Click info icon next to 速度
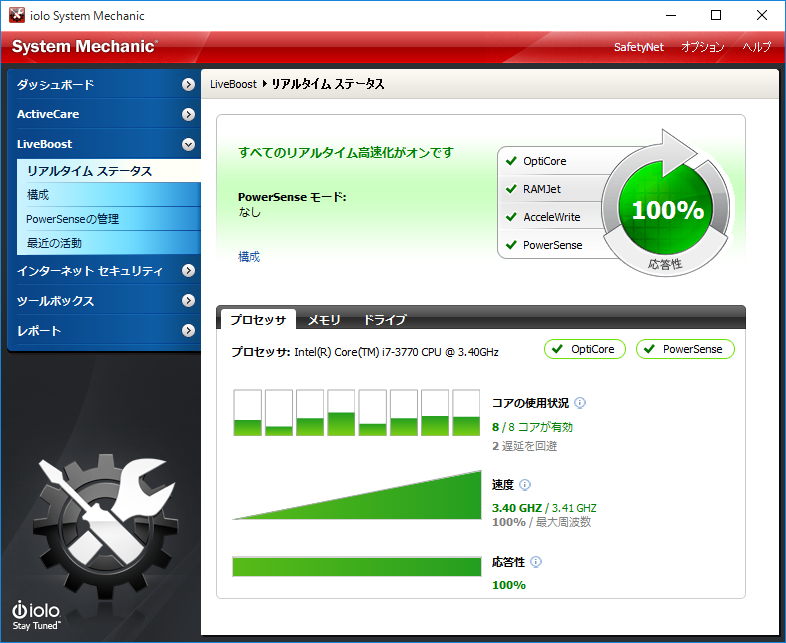The width and height of the screenshot is (786, 643). (525, 485)
